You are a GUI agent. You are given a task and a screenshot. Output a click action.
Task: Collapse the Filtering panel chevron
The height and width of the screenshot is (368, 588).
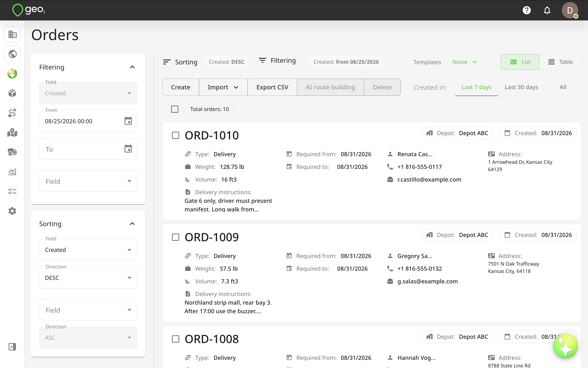coord(132,67)
